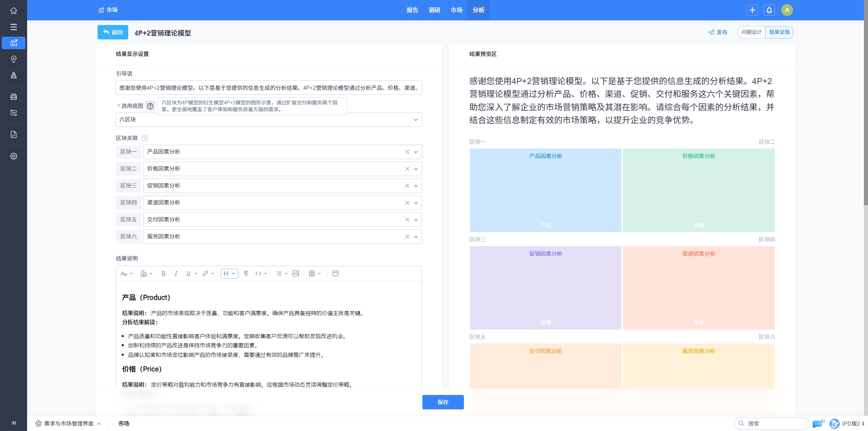Open the document icon in sidebar
Image resolution: width=868 pixels, height=431 pixels.
[x=14, y=135]
